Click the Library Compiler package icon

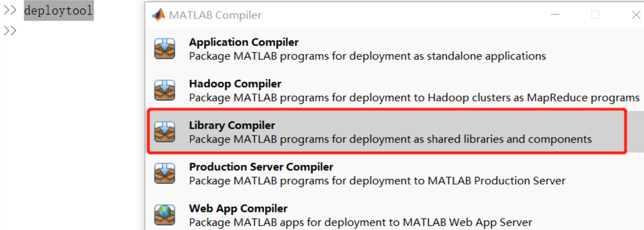(165, 132)
